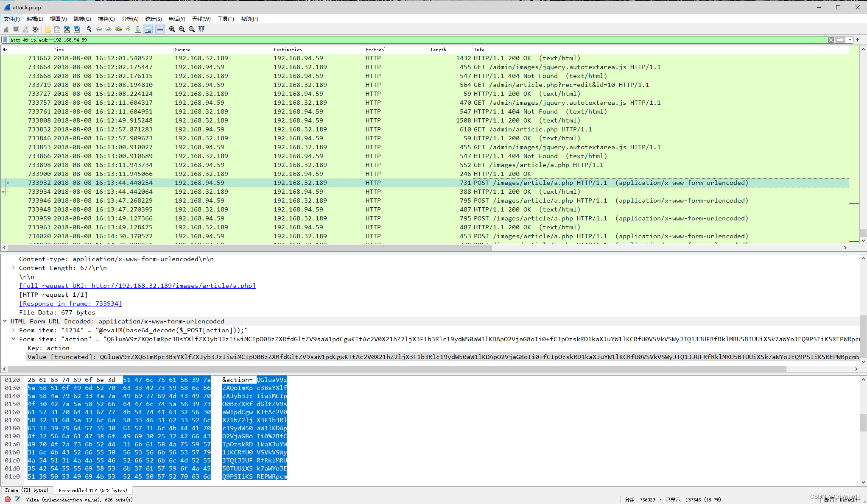Collapse the HTML Form URL Encoded section
Viewport: 867px width, 504px height.
click(x=5, y=321)
